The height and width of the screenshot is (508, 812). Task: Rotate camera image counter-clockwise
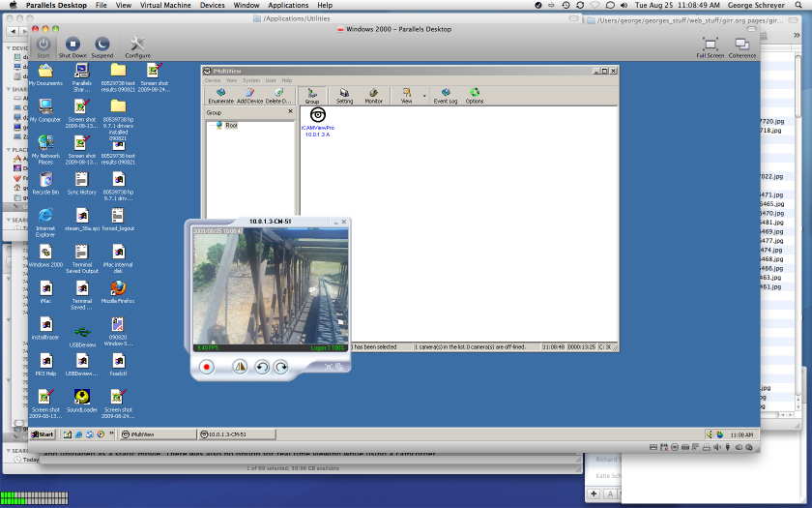pos(262,367)
